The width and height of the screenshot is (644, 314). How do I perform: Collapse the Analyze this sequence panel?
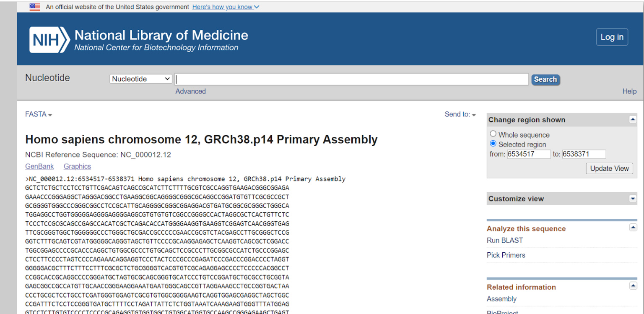(633, 227)
